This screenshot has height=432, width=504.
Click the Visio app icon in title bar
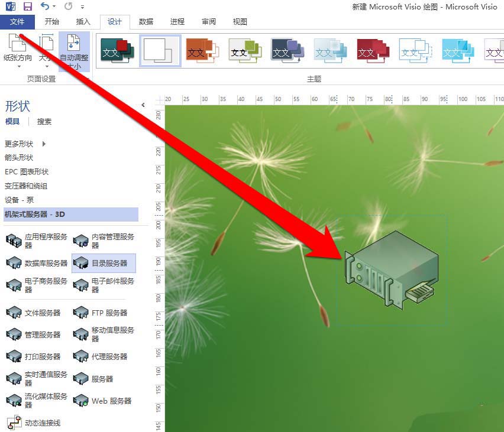pos(11,7)
